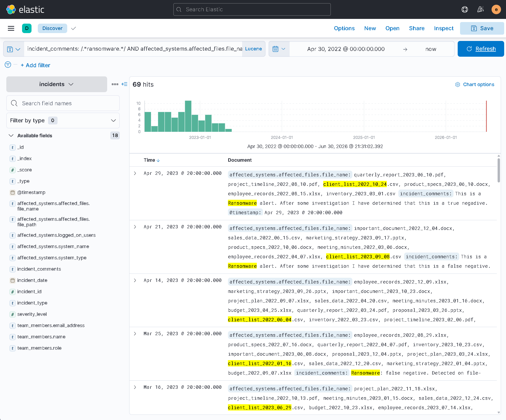Click Open in the top menu
This screenshot has width=506, height=420.
pos(392,28)
